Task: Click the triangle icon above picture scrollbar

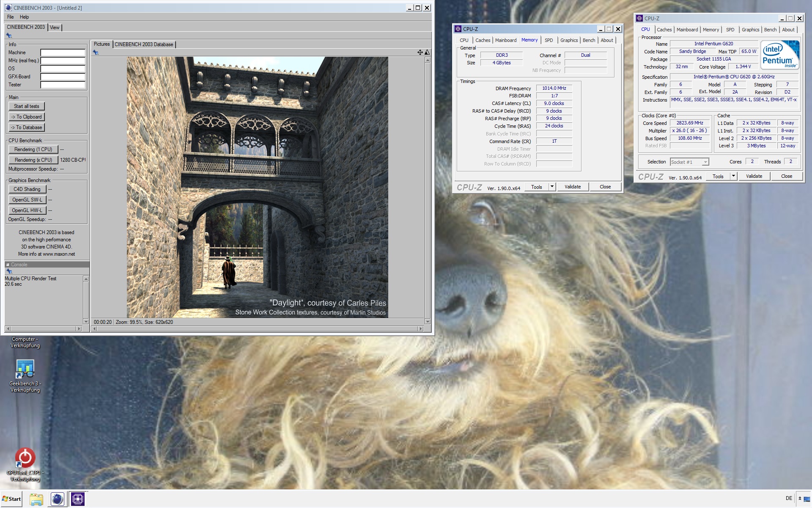Action: (x=427, y=52)
